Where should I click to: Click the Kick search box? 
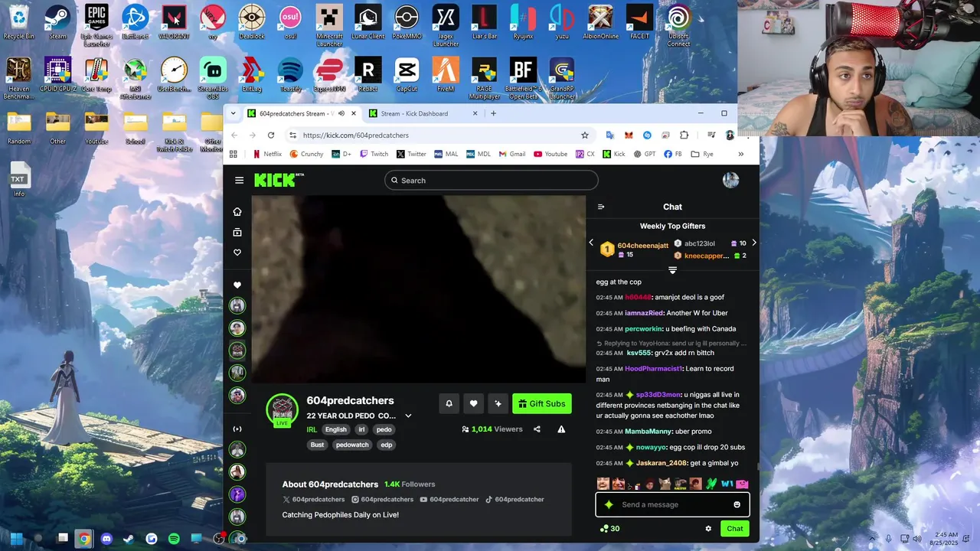point(492,181)
